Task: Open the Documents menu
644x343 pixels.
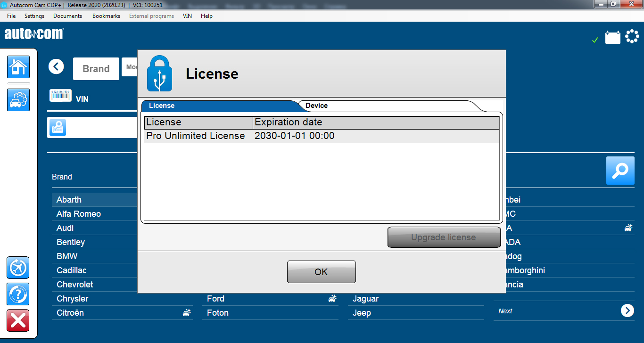Action: coord(67,16)
